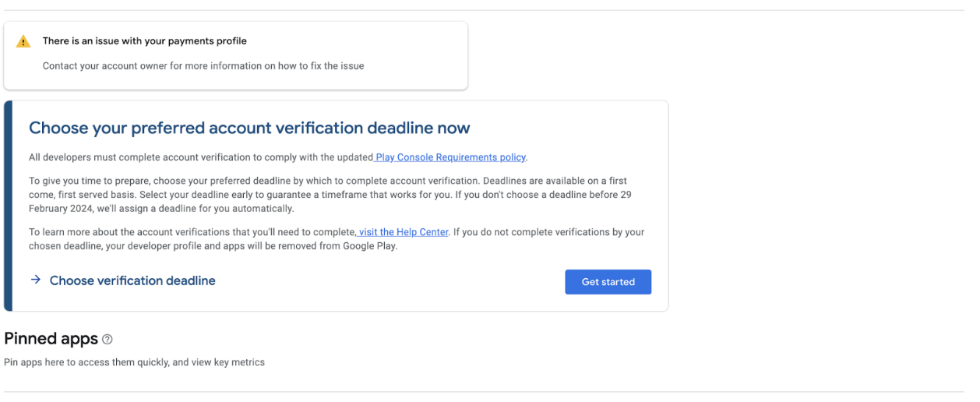
Task: Click the account verification deadline heading
Action: [249, 128]
